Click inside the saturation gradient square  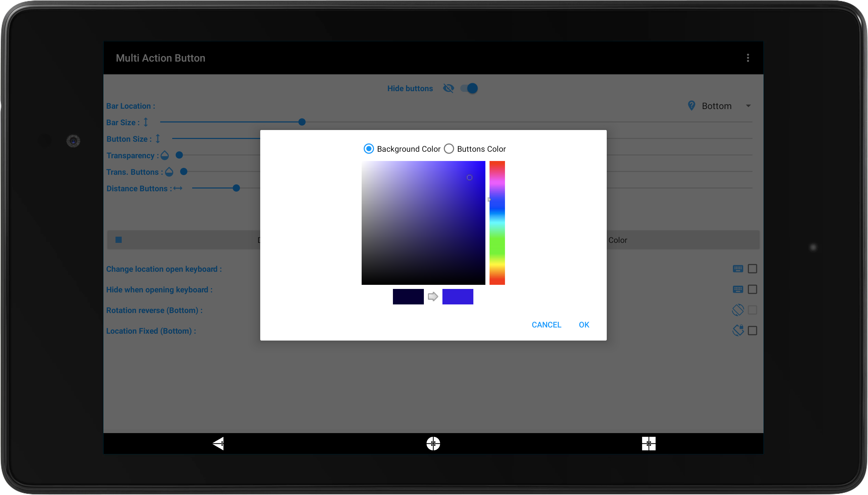(x=423, y=223)
